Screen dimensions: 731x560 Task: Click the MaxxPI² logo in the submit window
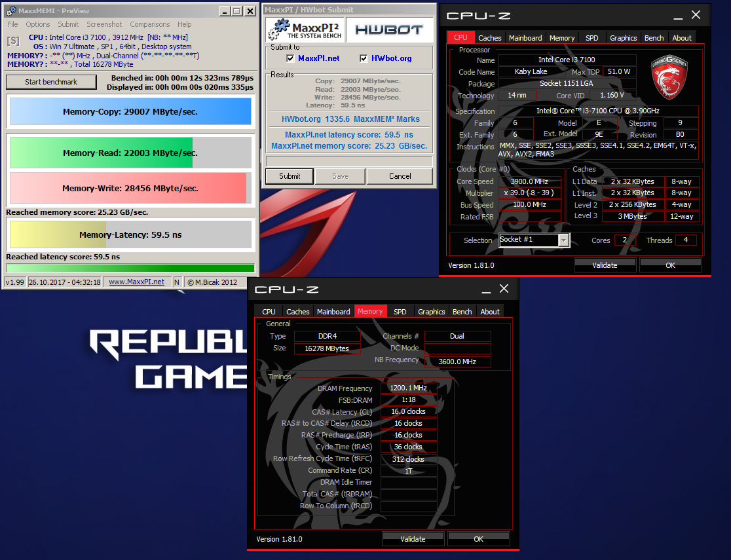(x=305, y=30)
